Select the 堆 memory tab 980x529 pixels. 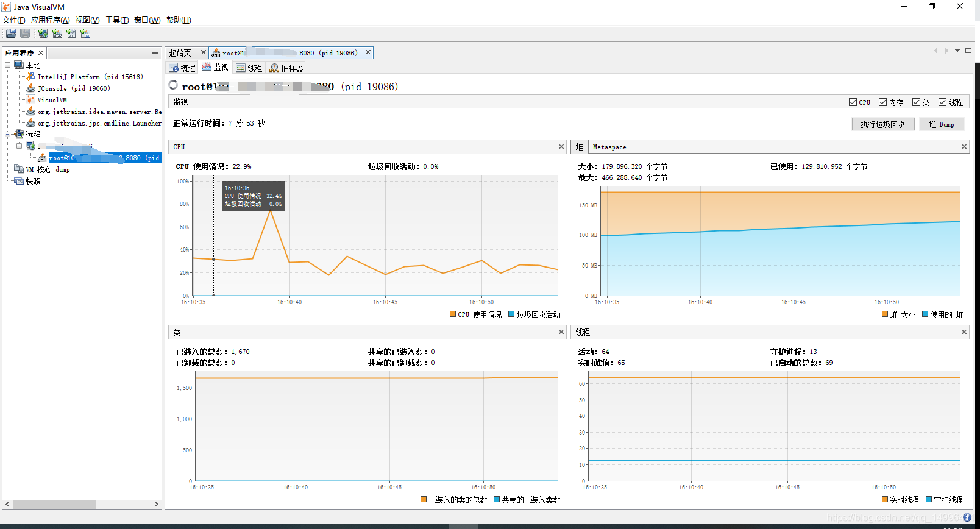580,147
